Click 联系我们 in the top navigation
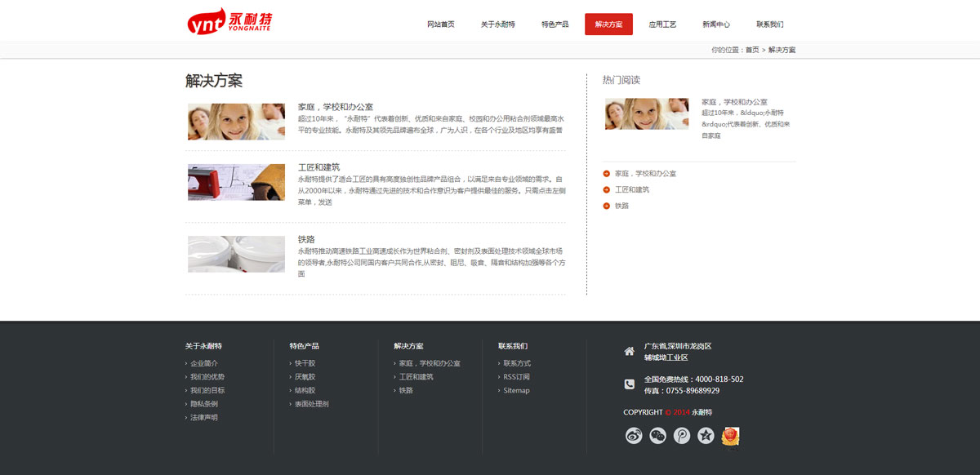The width and height of the screenshot is (980, 475). point(769,24)
